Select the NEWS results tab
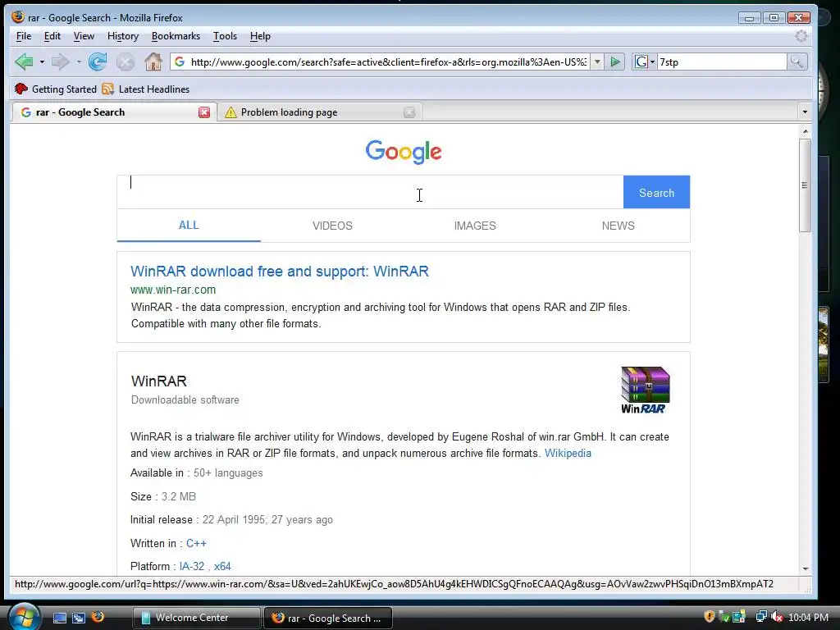The image size is (840, 630). 619,226
